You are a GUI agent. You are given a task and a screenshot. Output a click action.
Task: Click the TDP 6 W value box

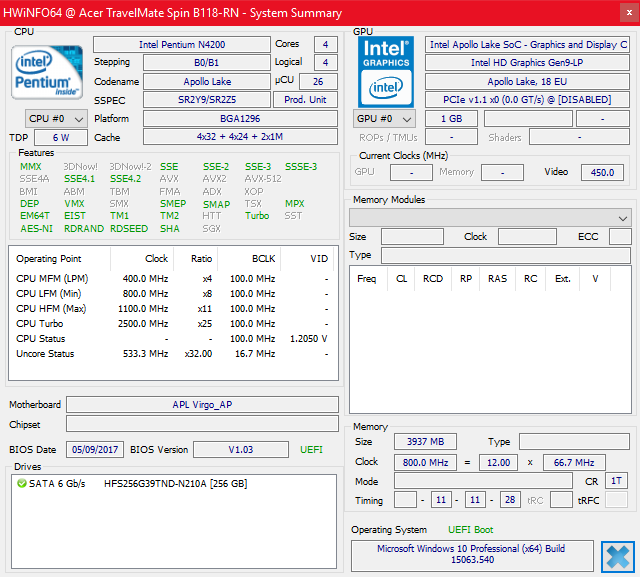tap(62, 137)
